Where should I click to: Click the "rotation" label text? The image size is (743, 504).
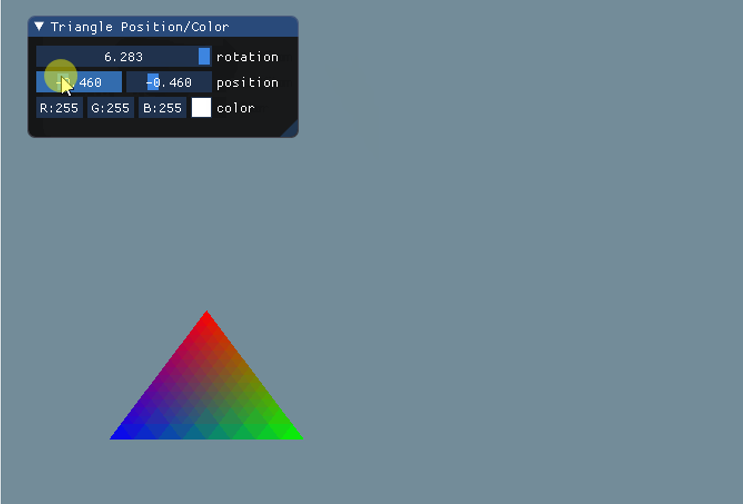pos(247,57)
